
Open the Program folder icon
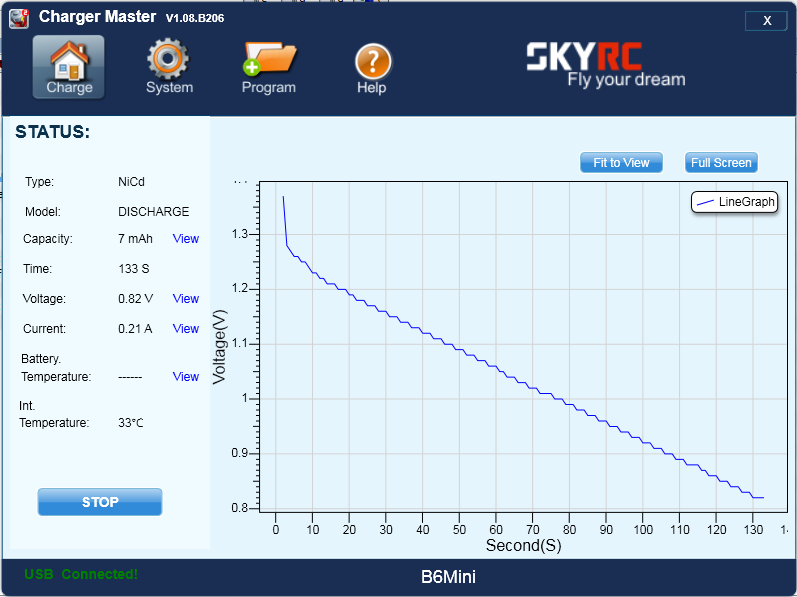tap(269, 68)
